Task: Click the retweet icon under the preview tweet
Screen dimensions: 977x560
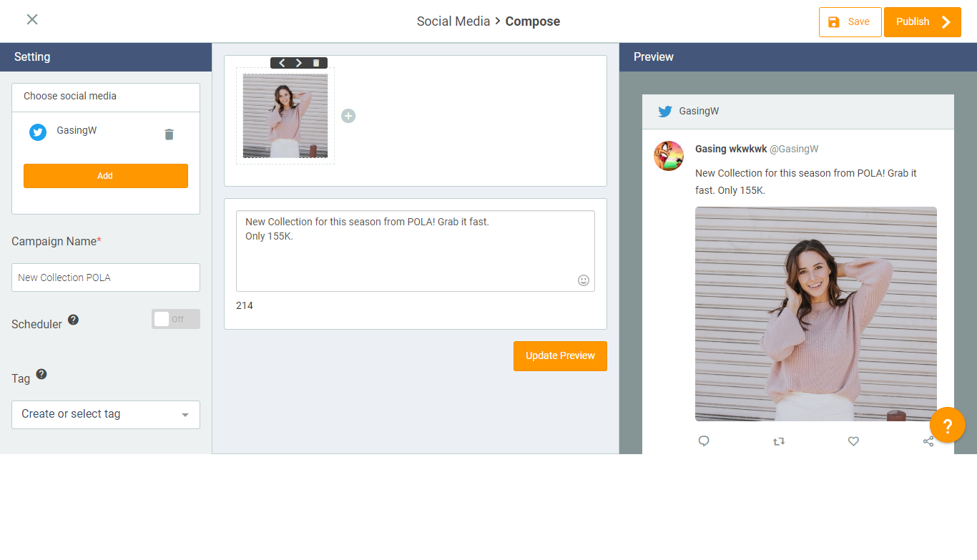Action: pos(779,441)
